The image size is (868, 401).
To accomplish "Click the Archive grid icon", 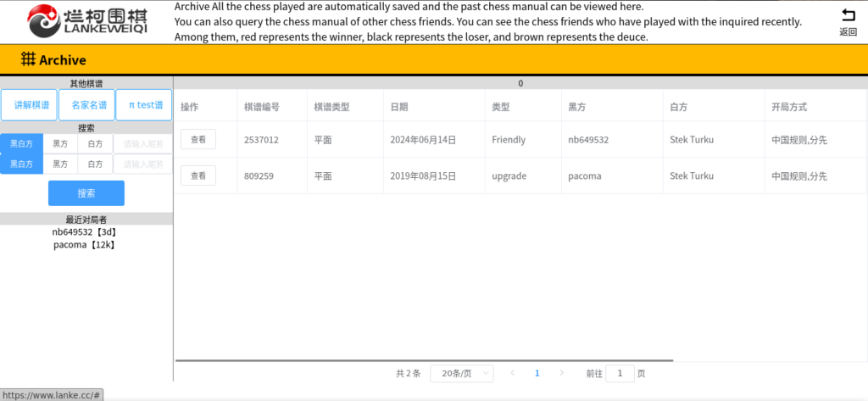I will 28,59.
